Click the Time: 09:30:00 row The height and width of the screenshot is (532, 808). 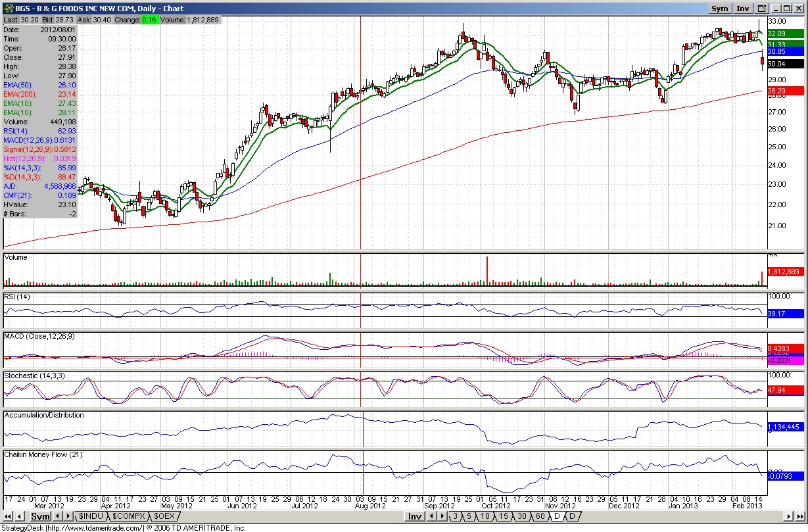point(40,39)
